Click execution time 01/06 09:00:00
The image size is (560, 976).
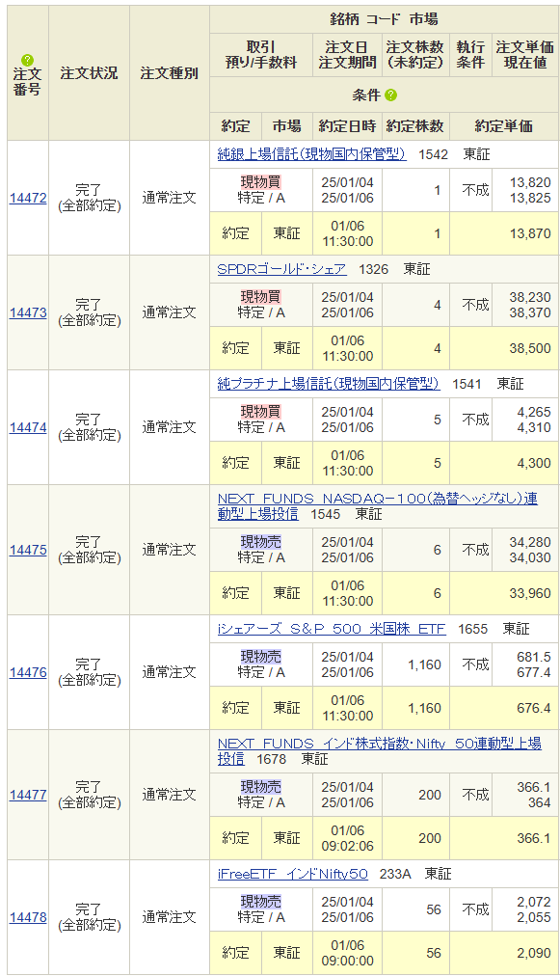click(348, 953)
